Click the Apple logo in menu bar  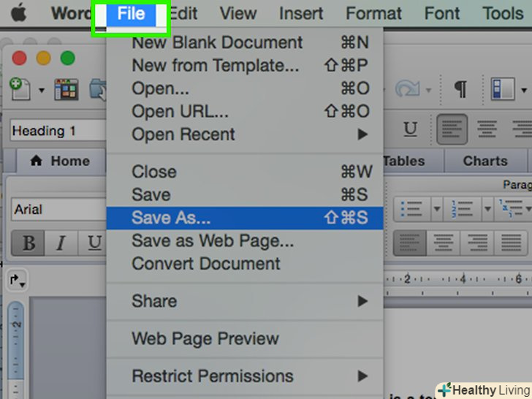[x=17, y=13]
